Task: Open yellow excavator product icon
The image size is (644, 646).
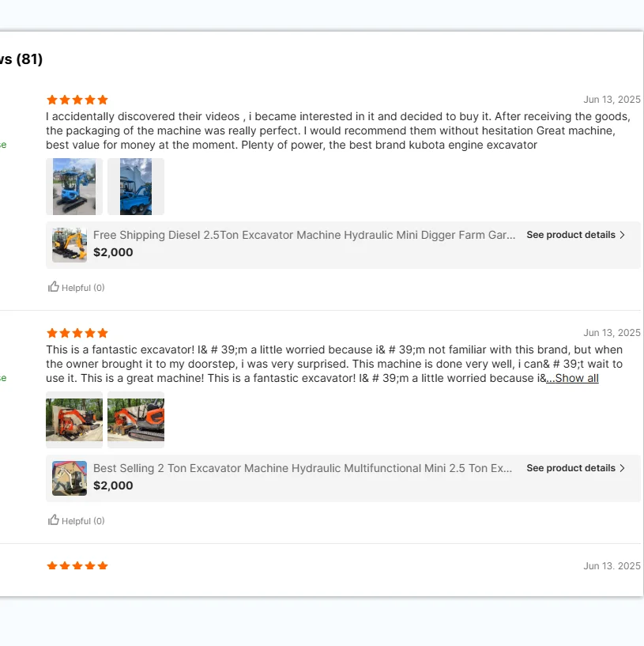Action: pyautogui.click(x=70, y=244)
